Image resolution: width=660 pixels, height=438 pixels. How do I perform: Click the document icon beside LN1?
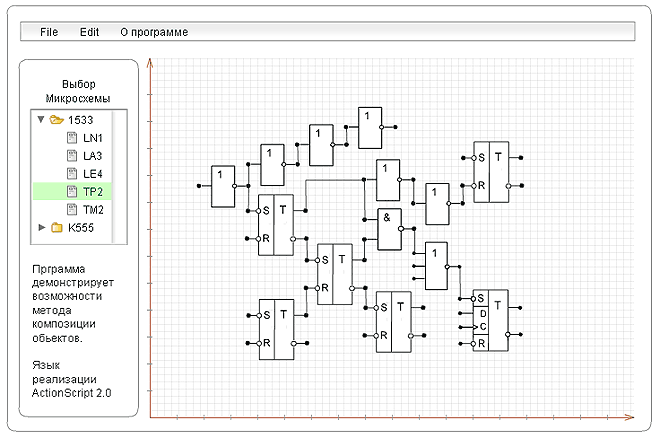[x=72, y=137]
